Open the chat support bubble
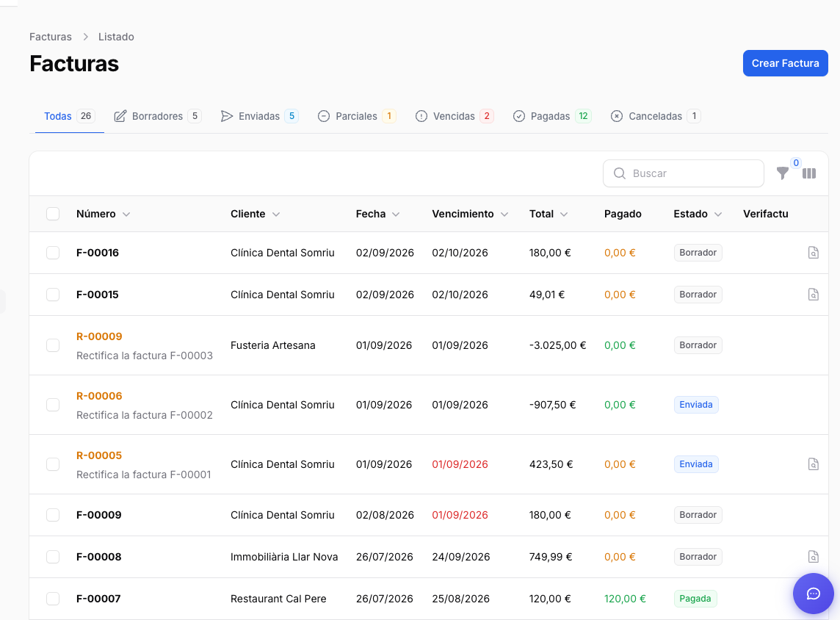 814,594
